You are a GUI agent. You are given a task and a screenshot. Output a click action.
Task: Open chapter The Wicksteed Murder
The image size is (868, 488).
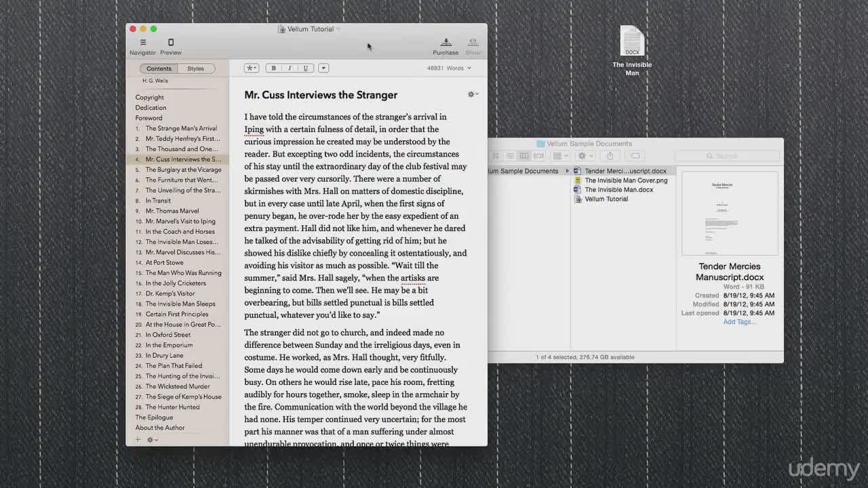click(x=176, y=386)
